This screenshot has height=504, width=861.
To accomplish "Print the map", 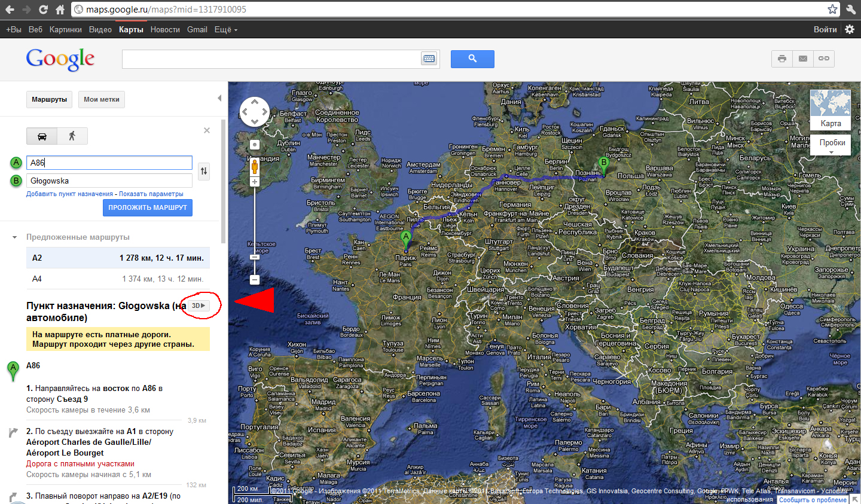I will [782, 59].
